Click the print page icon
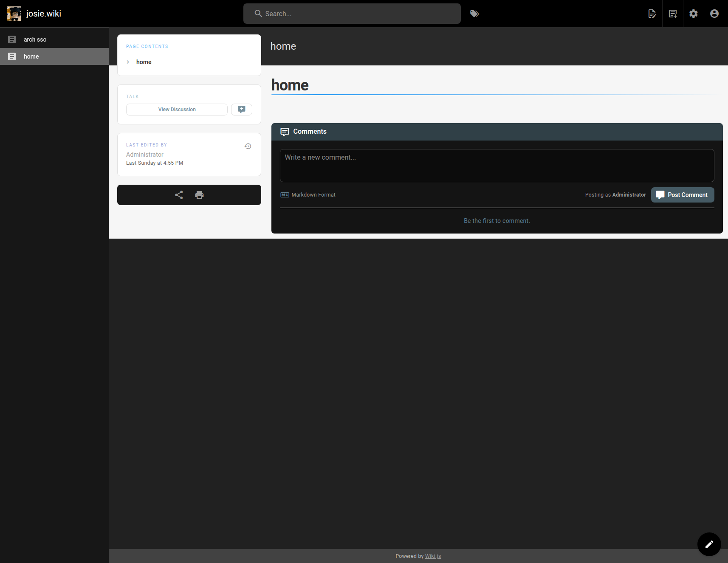 click(x=199, y=195)
